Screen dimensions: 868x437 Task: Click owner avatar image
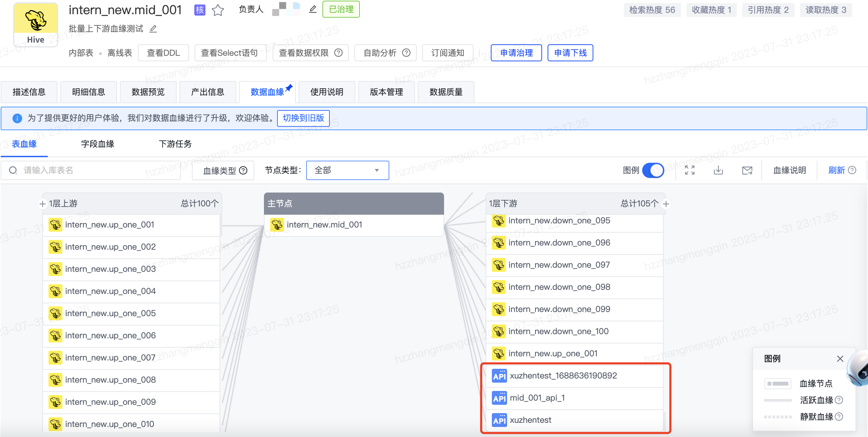point(286,9)
